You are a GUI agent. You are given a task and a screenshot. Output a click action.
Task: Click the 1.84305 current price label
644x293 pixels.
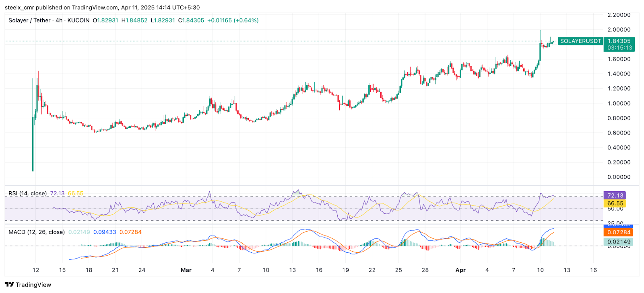coord(619,41)
